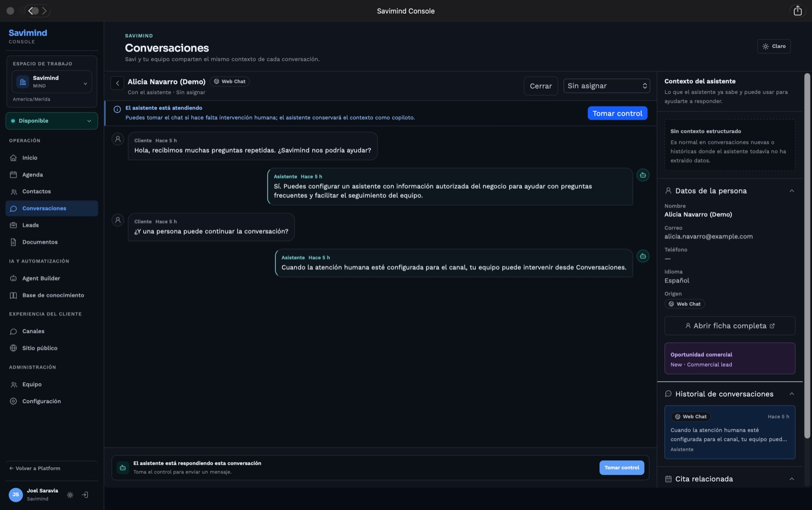Click the forward navigation arrow in the title bar

(x=44, y=11)
